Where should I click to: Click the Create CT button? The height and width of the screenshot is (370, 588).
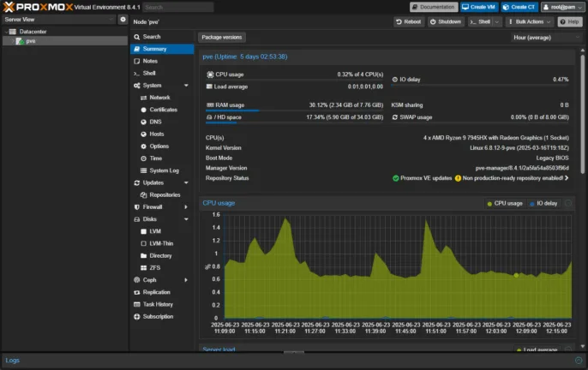pos(519,7)
